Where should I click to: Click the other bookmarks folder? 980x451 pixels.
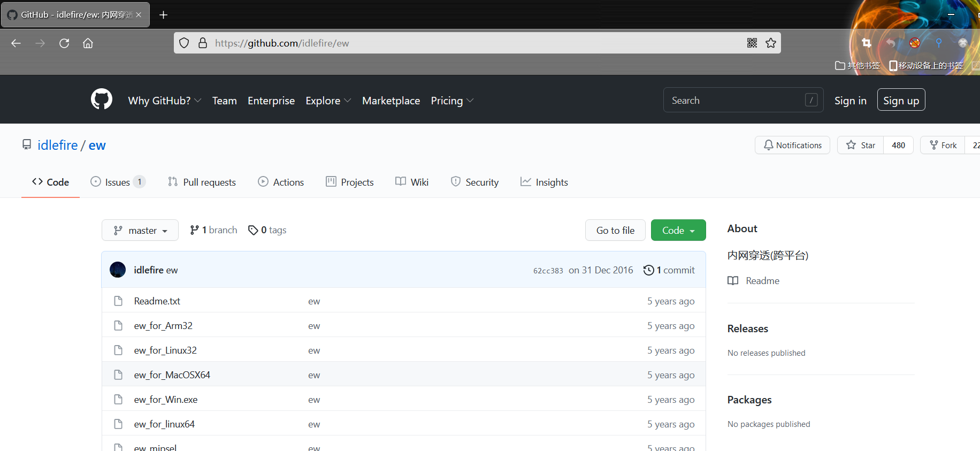click(857, 65)
